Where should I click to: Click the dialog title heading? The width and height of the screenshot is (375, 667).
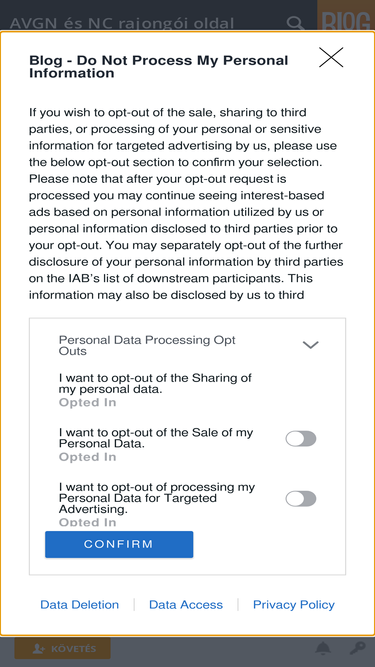(159, 66)
